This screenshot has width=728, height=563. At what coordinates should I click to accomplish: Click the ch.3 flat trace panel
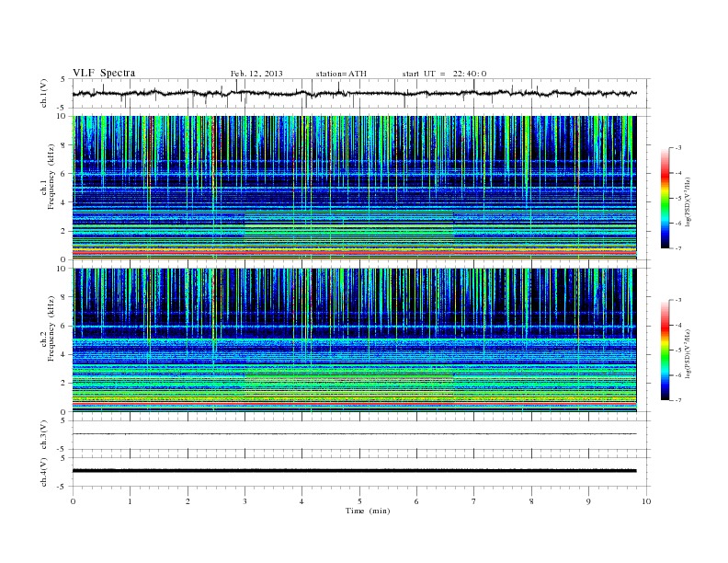(x=359, y=435)
